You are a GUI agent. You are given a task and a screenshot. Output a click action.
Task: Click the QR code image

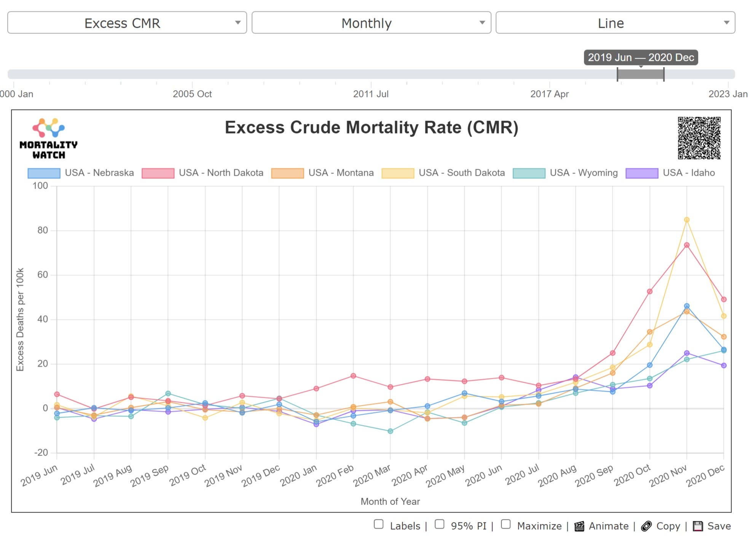699,138
